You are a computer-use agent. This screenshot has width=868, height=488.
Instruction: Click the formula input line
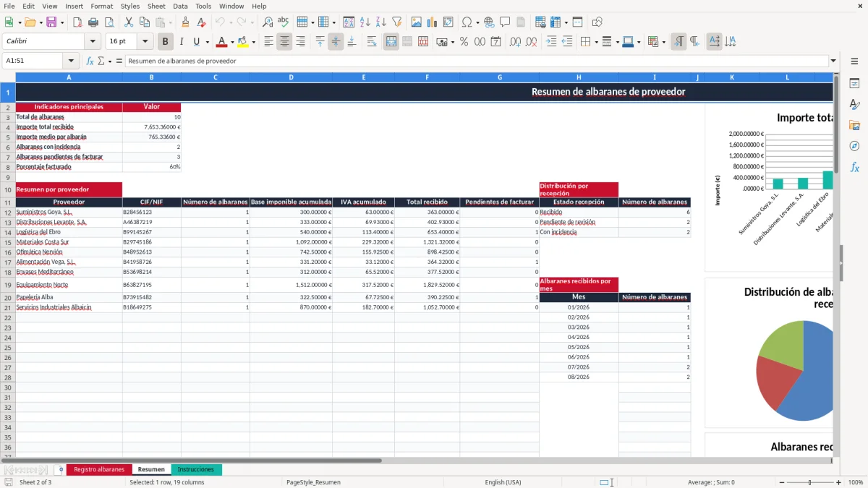[476, 61]
